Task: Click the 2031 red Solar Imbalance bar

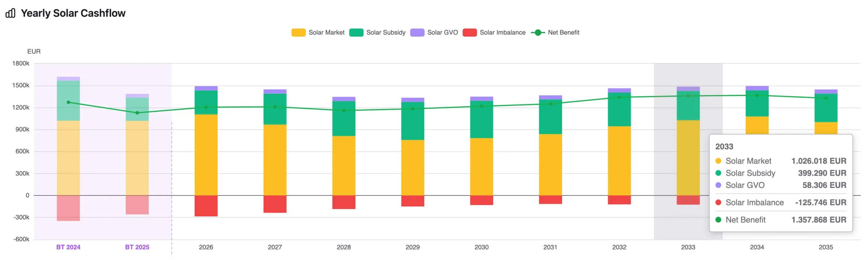Action: (x=550, y=200)
